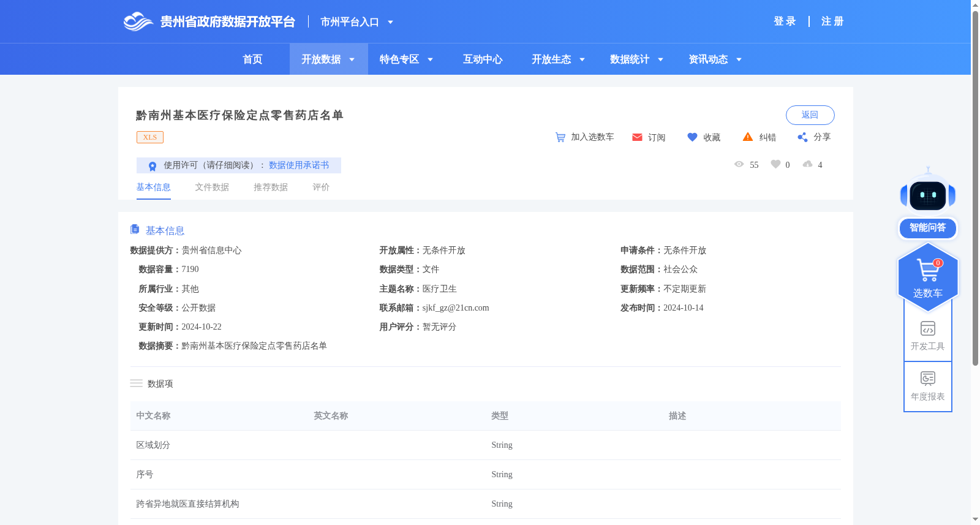Click 更新时间 value 2024-10-22
This screenshot has width=980, height=525.
(202, 327)
